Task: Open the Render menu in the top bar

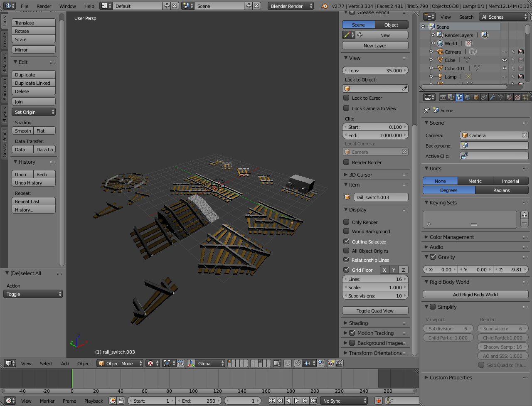Action: 44,6
